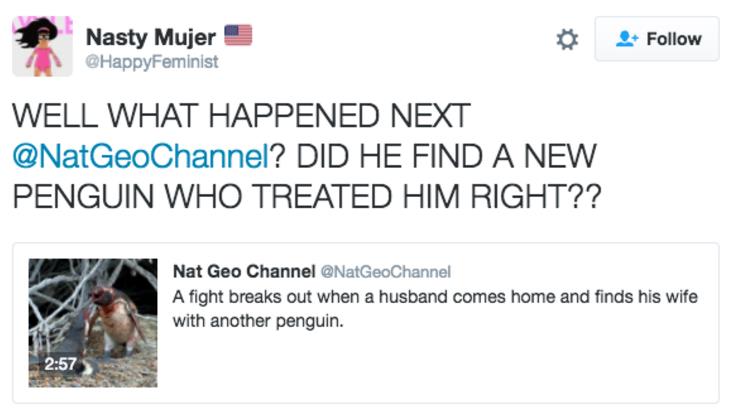Open Nasty Mujer's profile avatar
The width and height of the screenshot is (742, 412).
[43, 46]
